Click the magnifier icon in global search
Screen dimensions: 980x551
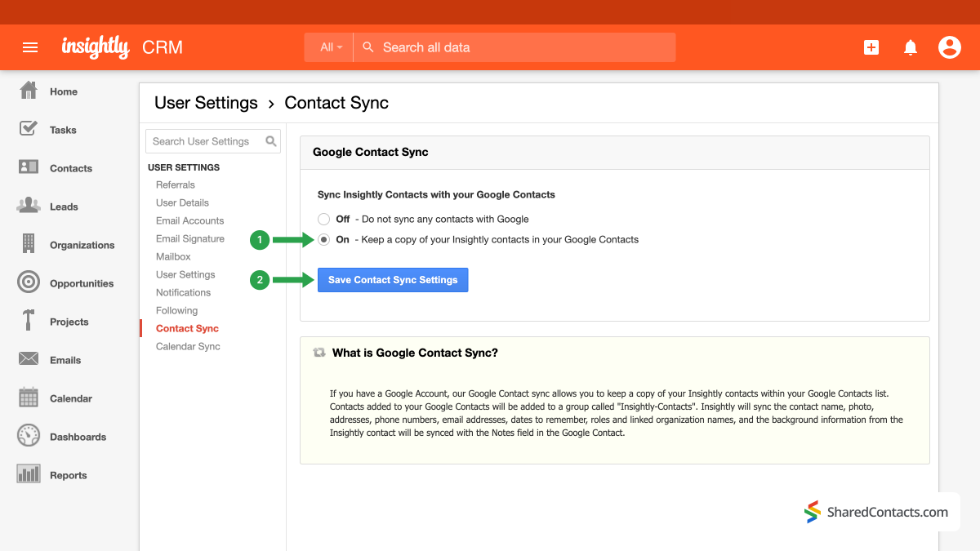(368, 47)
